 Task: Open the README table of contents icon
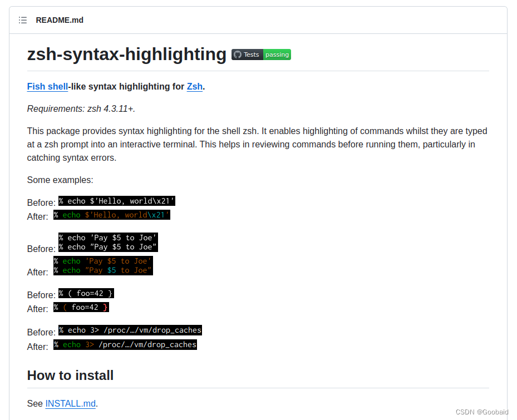tap(23, 20)
